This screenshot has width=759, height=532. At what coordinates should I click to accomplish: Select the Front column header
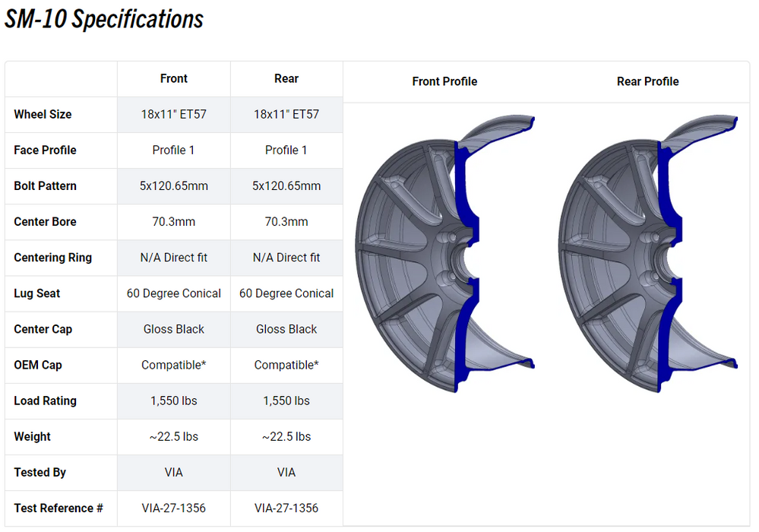pos(174,78)
